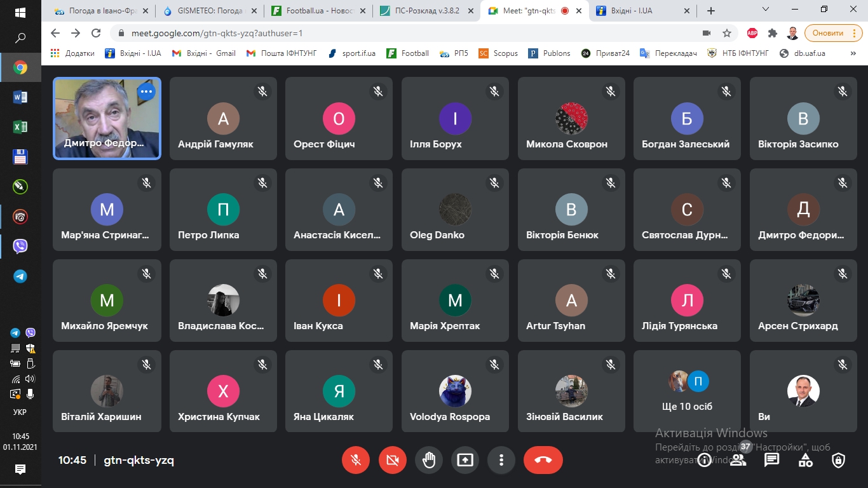Toggle the raise hand button
This screenshot has height=488, width=868.
[x=429, y=460]
